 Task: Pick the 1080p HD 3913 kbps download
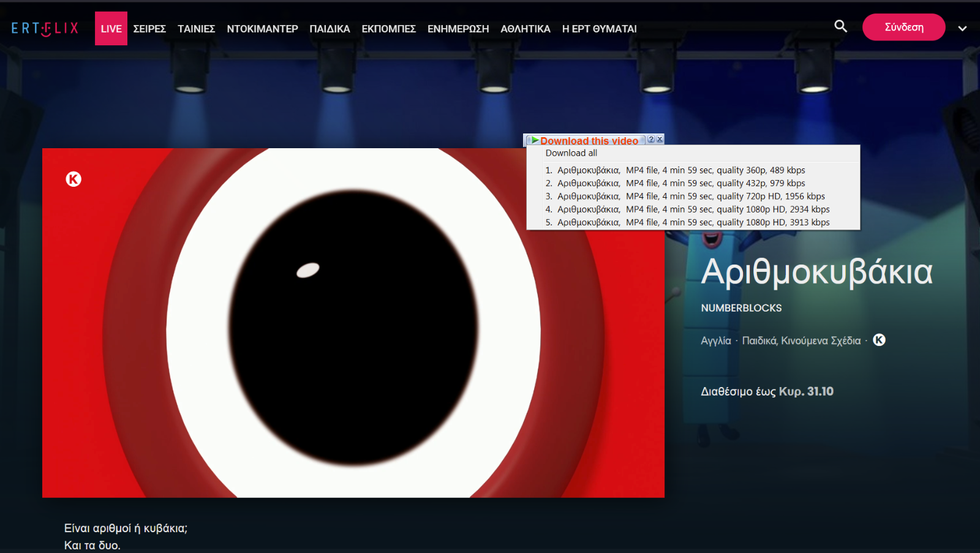692,222
